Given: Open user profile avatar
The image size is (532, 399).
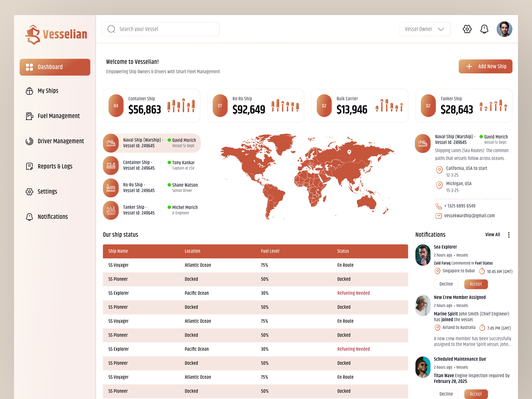Looking at the screenshot, I should coord(504,29).
